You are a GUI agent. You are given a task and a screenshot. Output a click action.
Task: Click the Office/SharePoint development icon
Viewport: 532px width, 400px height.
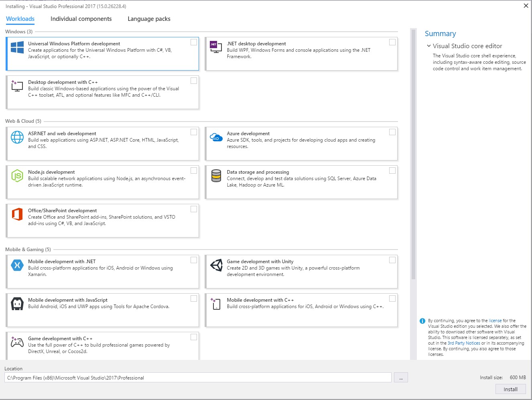coord(17,214)
